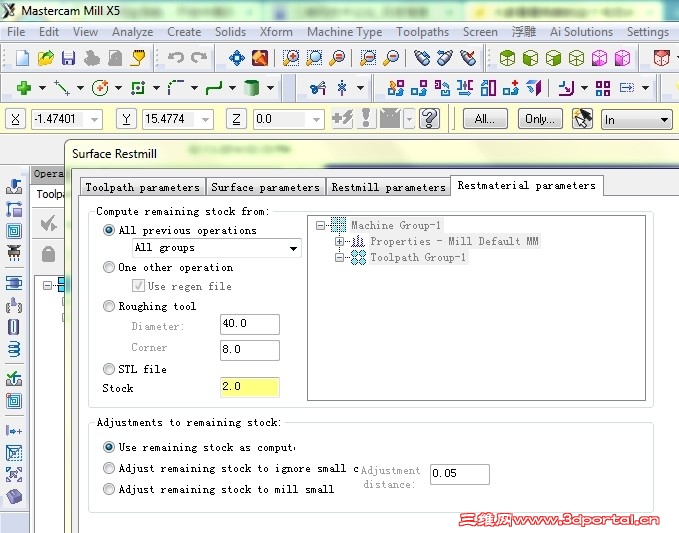Image resolution: width=679 pixels, height=533 pixels.
Task: Select One other operation radio button
Action: tap(109, 267)
